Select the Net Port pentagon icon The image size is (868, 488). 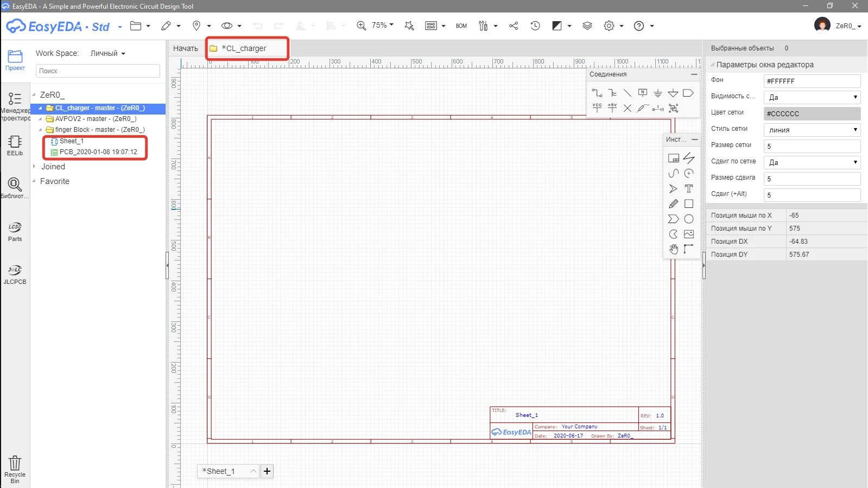click(x=688, y=93)
